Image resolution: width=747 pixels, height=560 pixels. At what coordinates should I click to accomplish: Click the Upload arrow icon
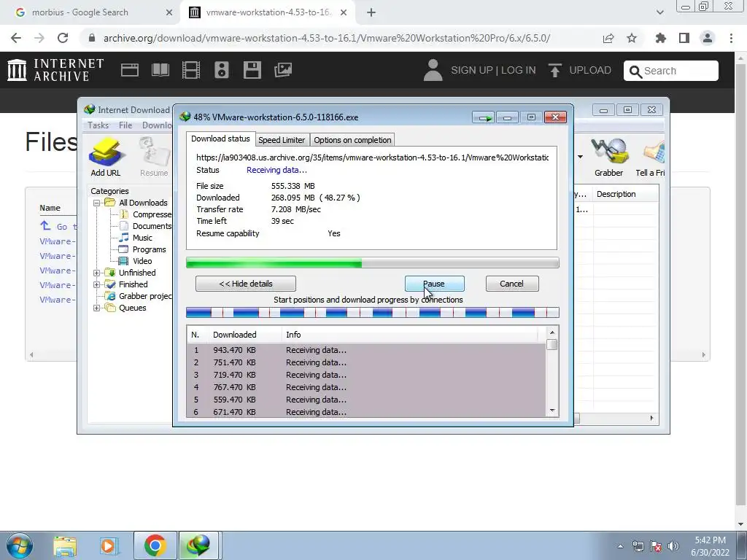554,70
